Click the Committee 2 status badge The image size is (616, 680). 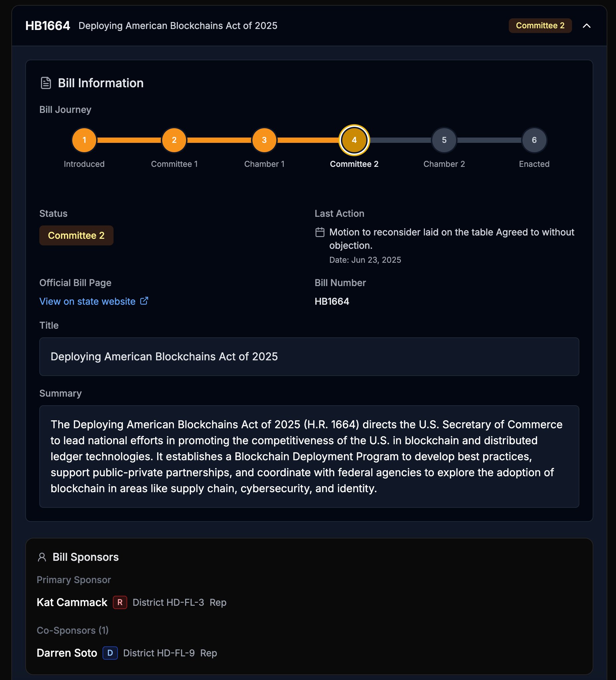pos(76,235)
